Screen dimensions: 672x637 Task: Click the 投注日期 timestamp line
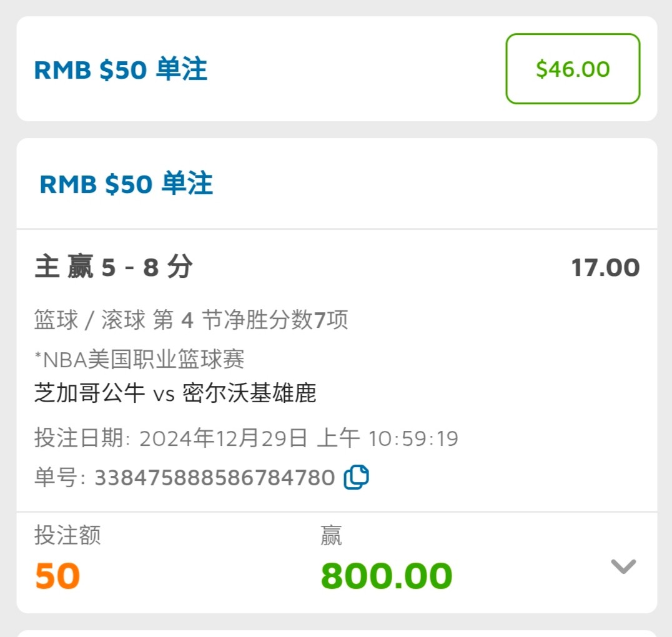(x=246, y=438)
